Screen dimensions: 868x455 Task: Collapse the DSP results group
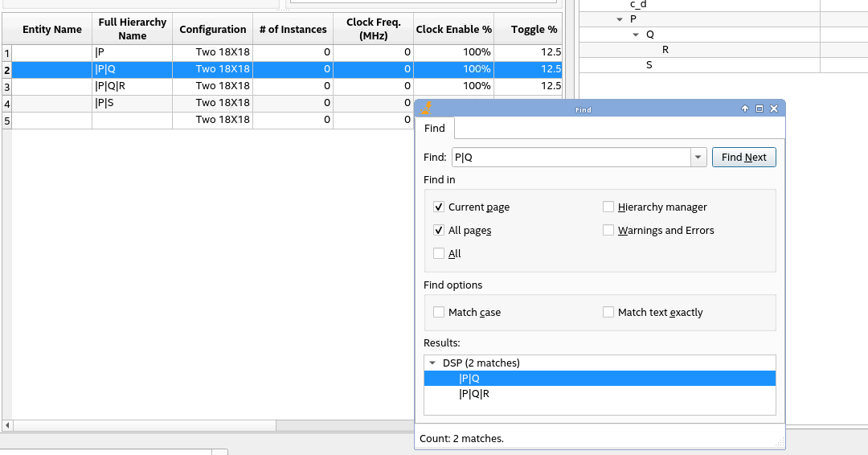pos(432,363)
